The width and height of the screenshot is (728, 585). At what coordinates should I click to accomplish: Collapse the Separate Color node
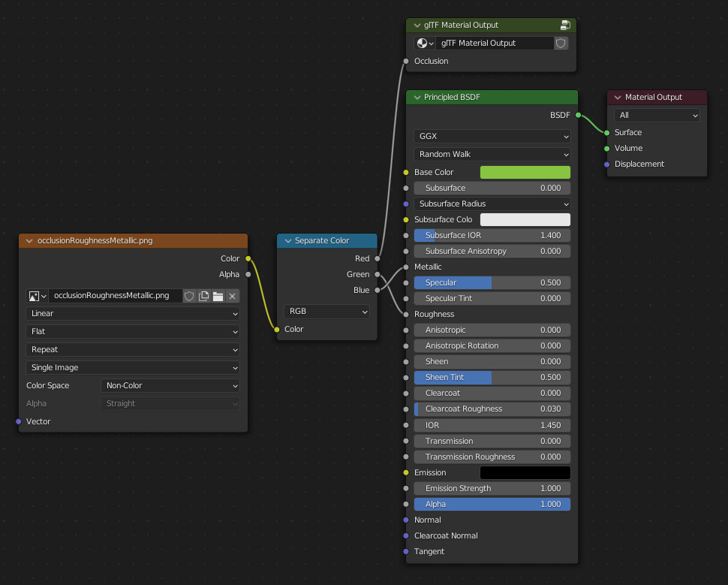click(287, 241)
